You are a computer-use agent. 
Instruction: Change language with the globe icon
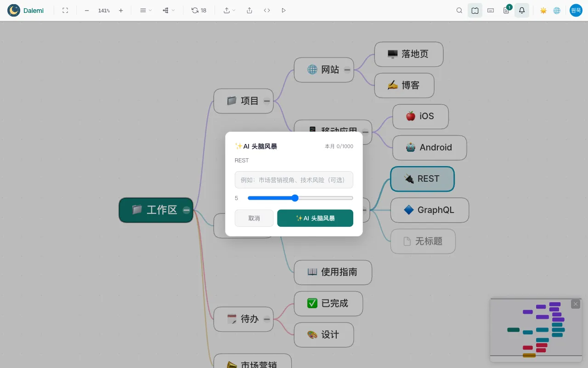point(557,10)
